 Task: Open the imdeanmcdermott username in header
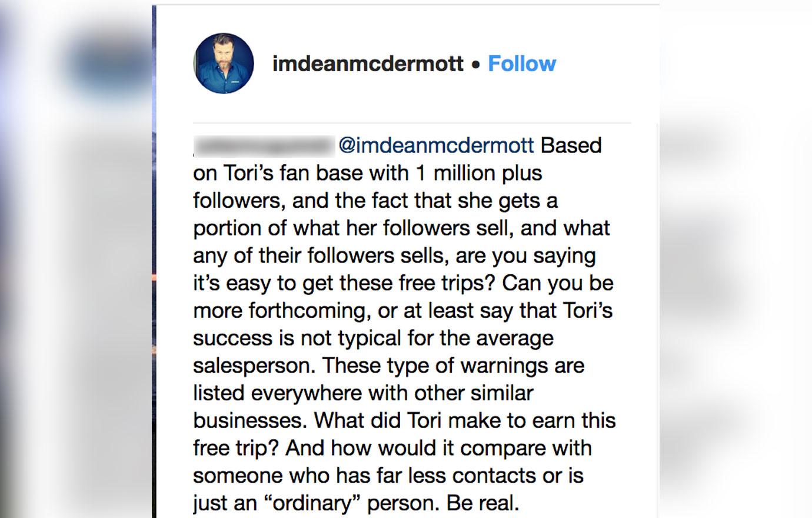pyautogui.click(x=368, y=64)
